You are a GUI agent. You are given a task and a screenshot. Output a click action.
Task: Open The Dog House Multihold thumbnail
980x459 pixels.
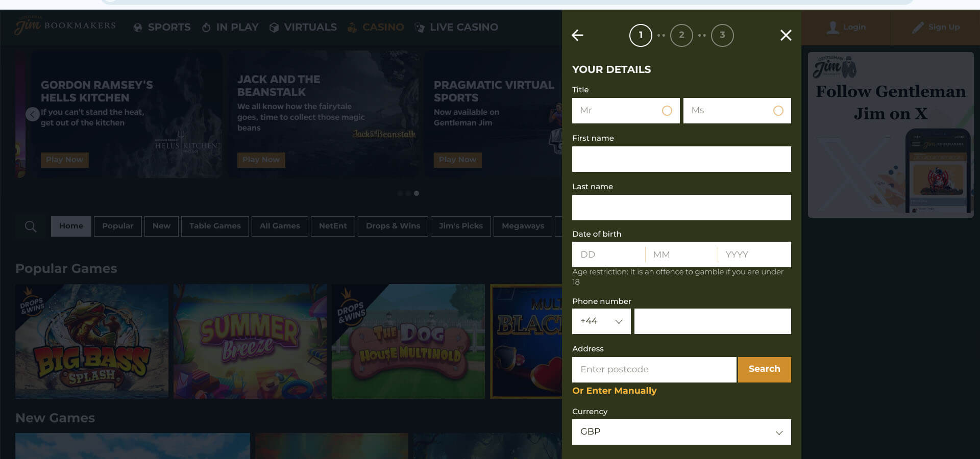(408, 341)
